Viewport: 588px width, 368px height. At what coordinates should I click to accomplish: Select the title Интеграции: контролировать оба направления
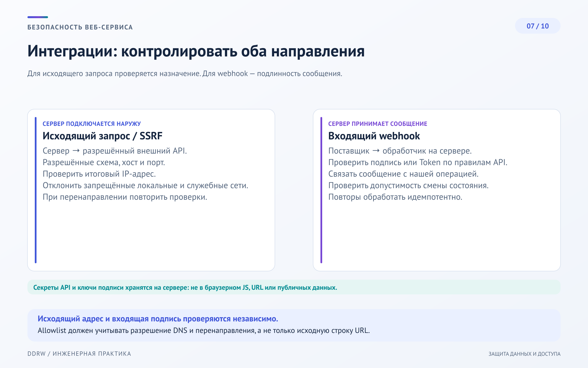[196, 51]
